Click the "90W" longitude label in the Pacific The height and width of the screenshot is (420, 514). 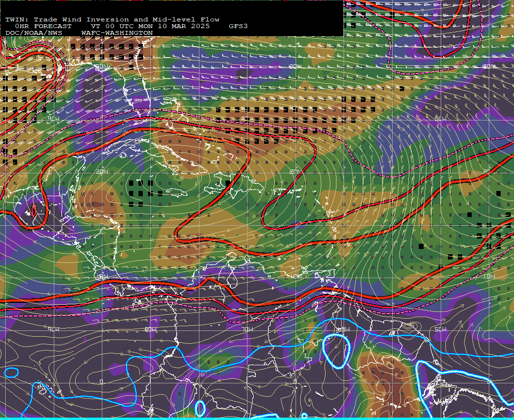click(x=53, y=329)
